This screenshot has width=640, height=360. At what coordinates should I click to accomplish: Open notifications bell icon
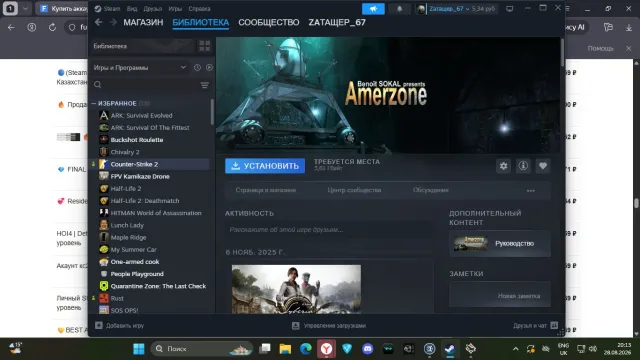click(x=399, y=9)
